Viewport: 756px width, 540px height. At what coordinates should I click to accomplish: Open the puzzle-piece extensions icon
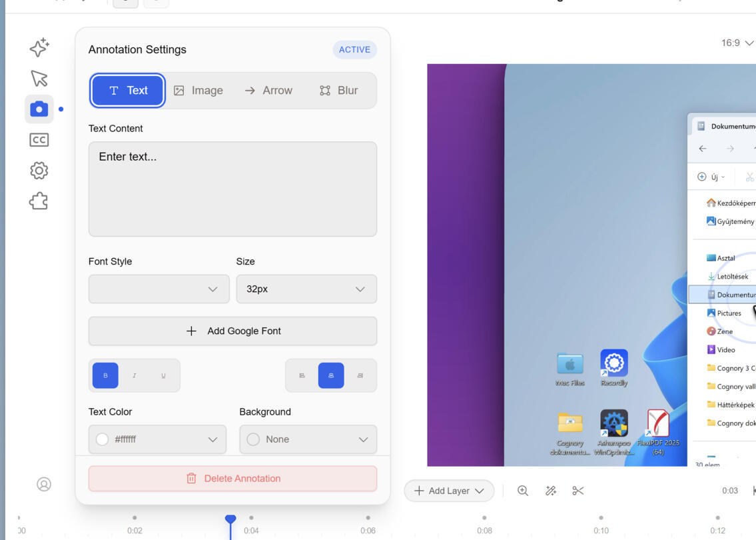click(x=39, y=201)
